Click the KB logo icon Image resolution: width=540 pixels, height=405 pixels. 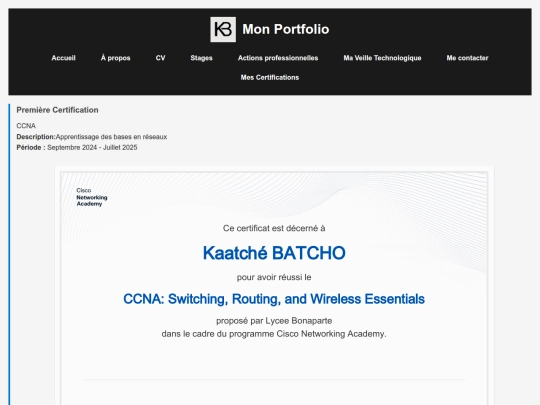coord(223,29)
